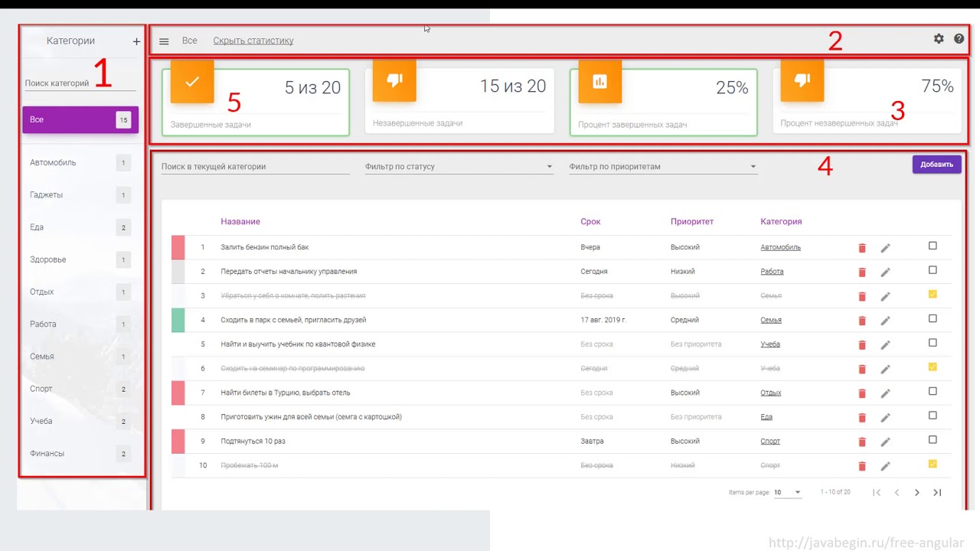Open "Автомобиль" category link in first row
The height and width of the screenshot is (551, 980).
click(780, 247)
